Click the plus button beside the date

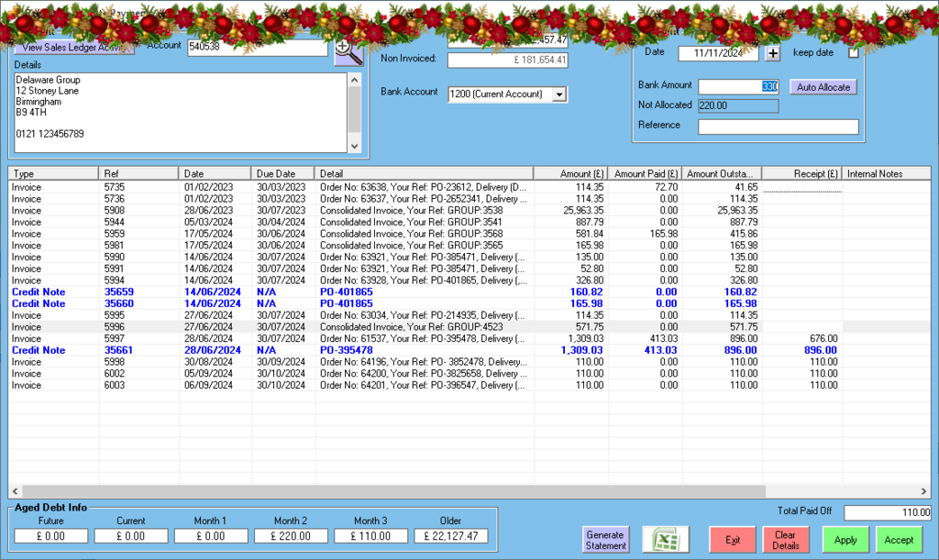click(x=772, y=53)
